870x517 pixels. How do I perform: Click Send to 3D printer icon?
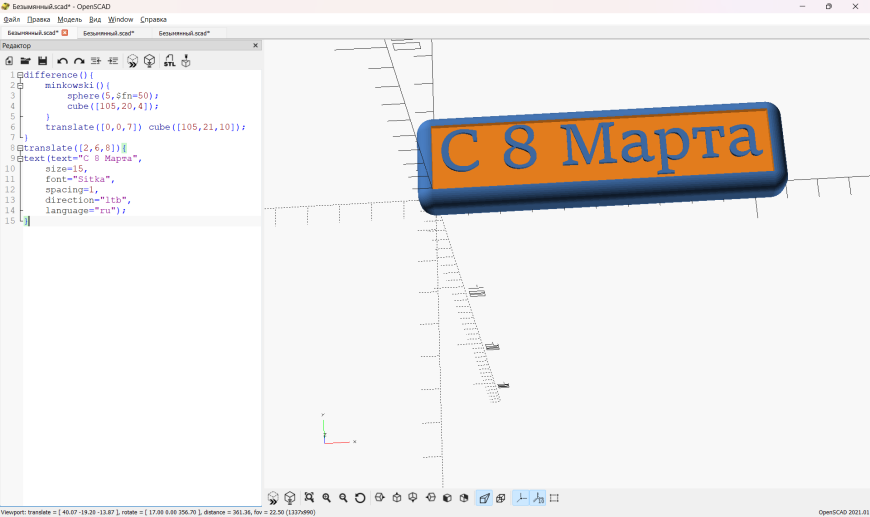pyautogui.click(x=186, y=61)
